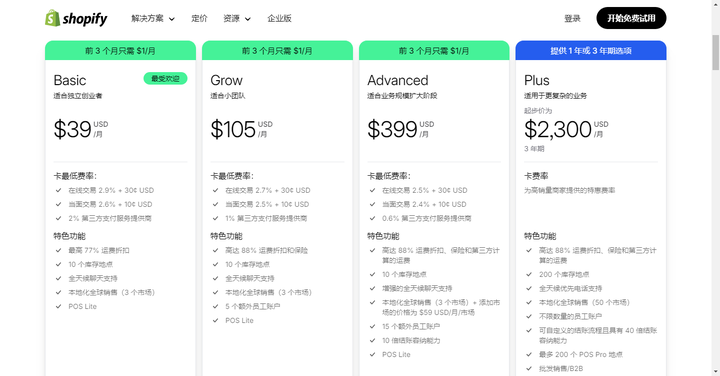Click the 登录 link
Viewport: 720px width, 376px height.
click(x=572, y=18)
